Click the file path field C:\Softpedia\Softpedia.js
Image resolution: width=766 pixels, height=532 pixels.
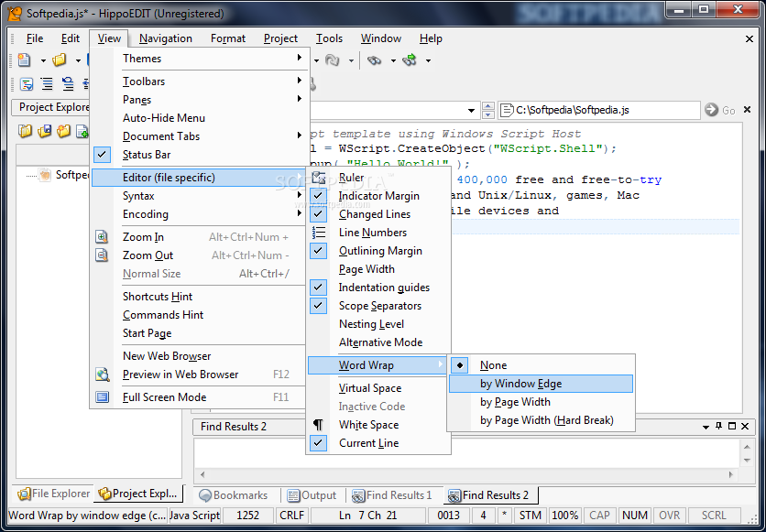click(599, 110)
